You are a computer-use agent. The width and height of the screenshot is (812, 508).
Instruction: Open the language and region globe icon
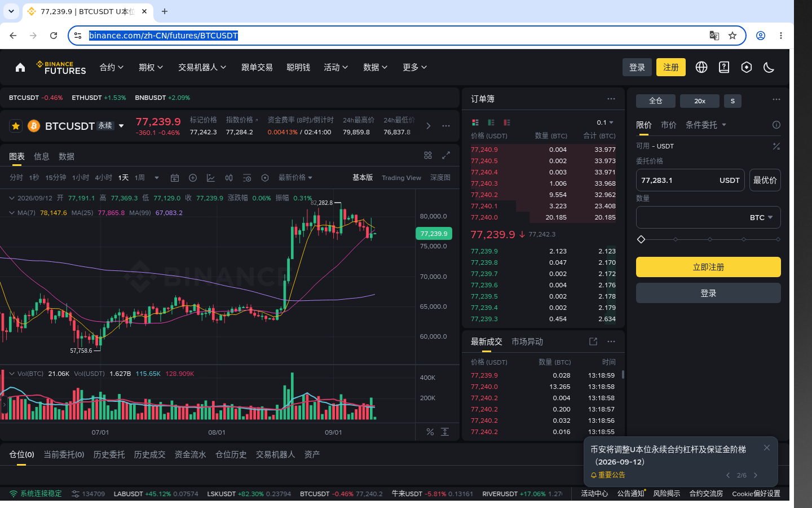tap(701, 67)
